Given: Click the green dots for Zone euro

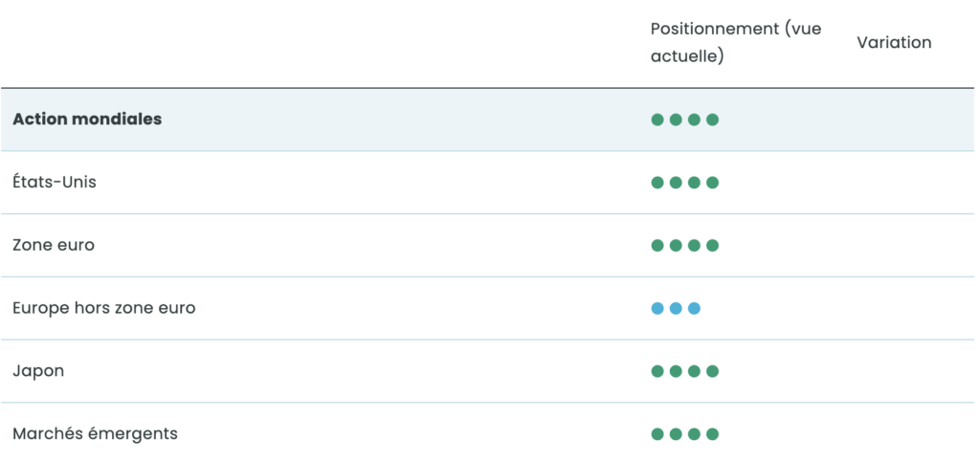Looking at the screenshot, I should click(x=684, y=246).
